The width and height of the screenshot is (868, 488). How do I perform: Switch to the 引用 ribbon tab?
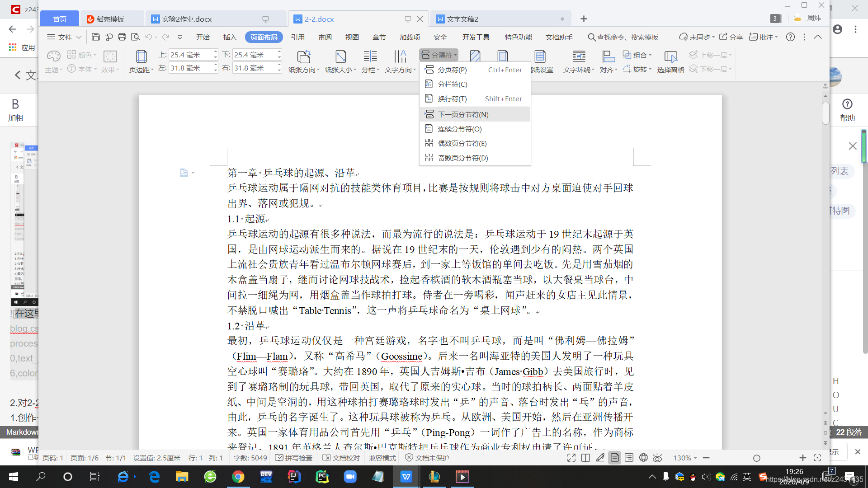(x=297, y=37)
